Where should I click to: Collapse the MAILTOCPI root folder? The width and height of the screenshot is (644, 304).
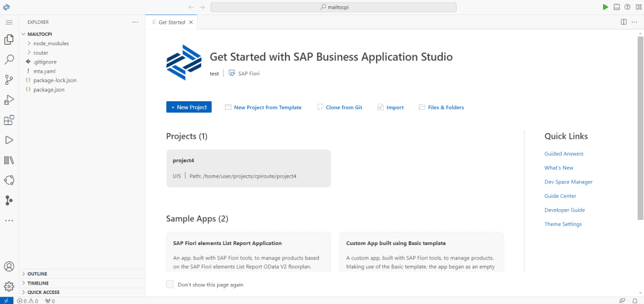[x=40, y=34]
